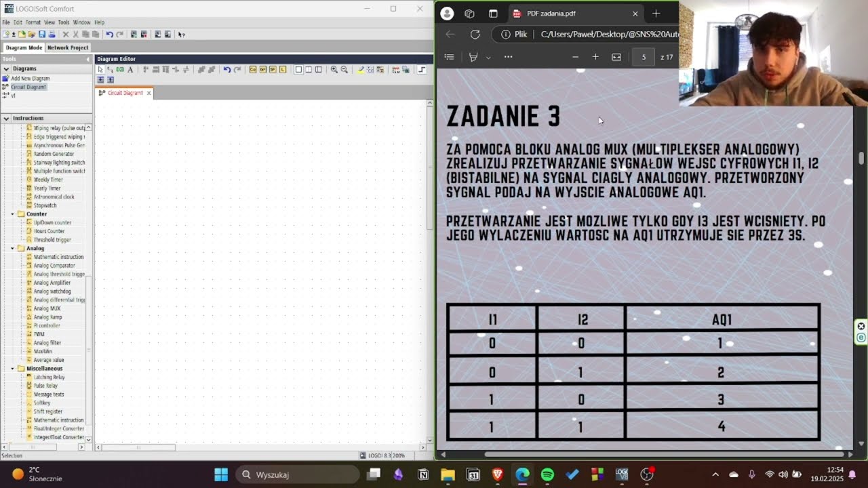The image size is (868, 488).
Task: Start simulation icon in Diagram Editor toolbar
Action: point(396,69)
